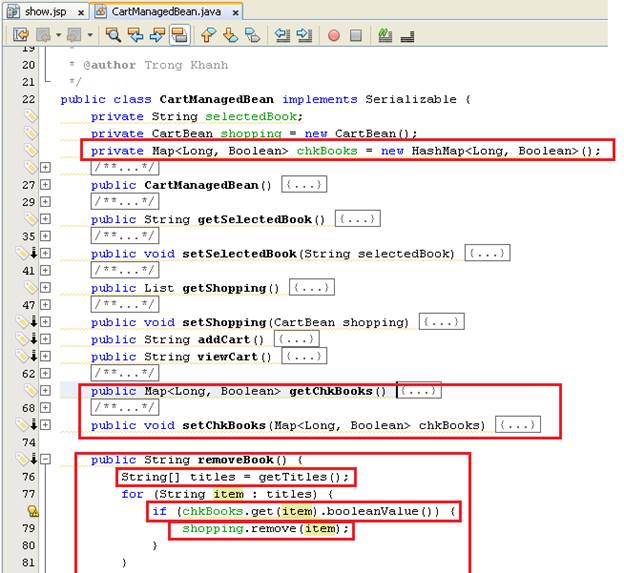The height and width of the screenshot is (573, 624).
Task: Click the Comment lines icon
Action: pos(385,35)
